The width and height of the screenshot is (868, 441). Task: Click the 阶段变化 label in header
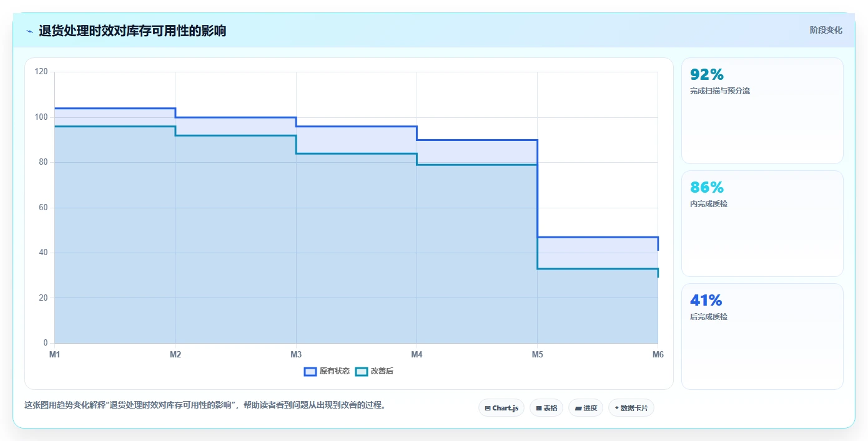[826, 30]
